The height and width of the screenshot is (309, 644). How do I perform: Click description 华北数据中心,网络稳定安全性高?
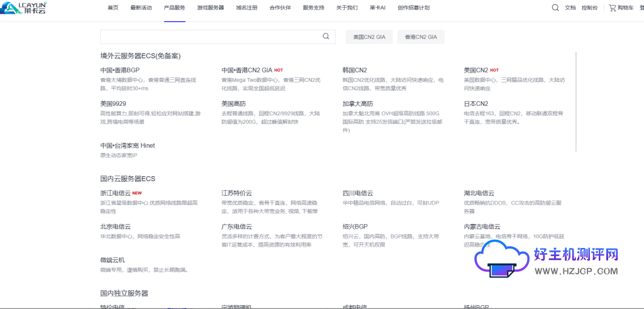click(140, 236)
